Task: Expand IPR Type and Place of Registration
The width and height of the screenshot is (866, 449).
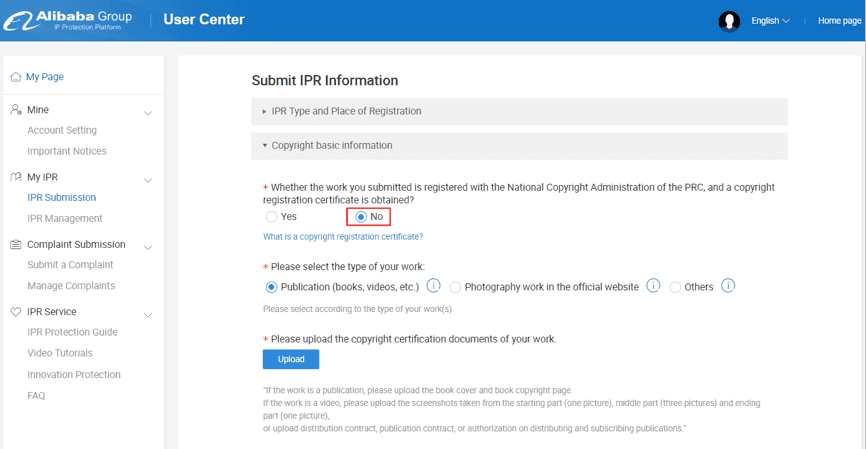Action: point(346,111)
